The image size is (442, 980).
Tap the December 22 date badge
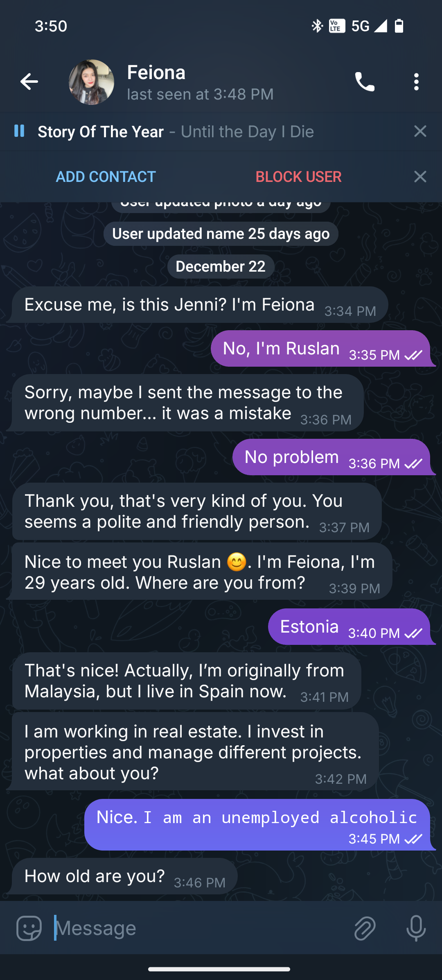221,266
